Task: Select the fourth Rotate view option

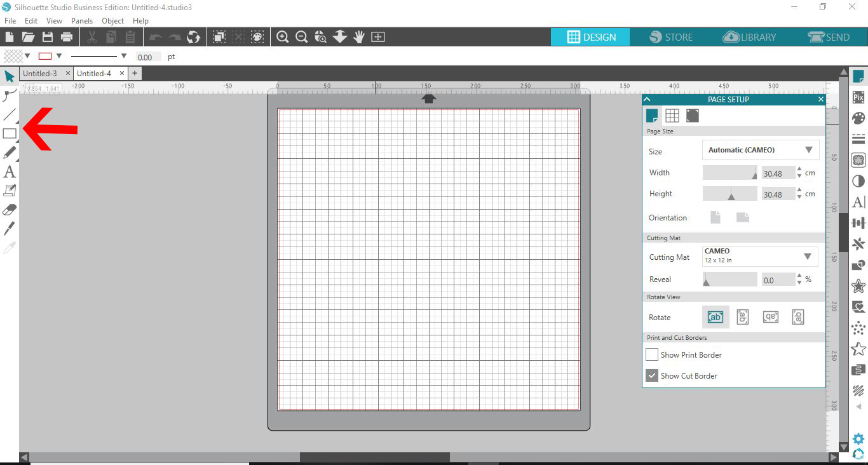Action: click(798, 317)
